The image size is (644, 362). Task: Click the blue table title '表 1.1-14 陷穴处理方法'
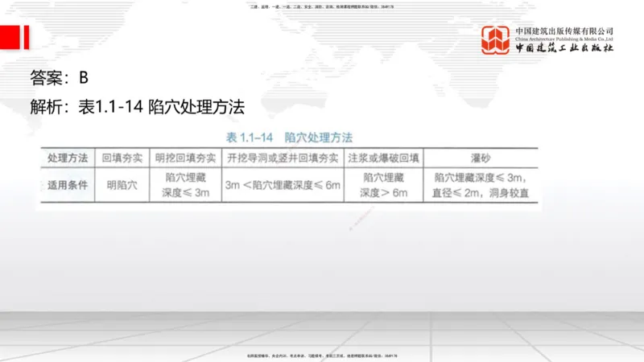[289, 138]
